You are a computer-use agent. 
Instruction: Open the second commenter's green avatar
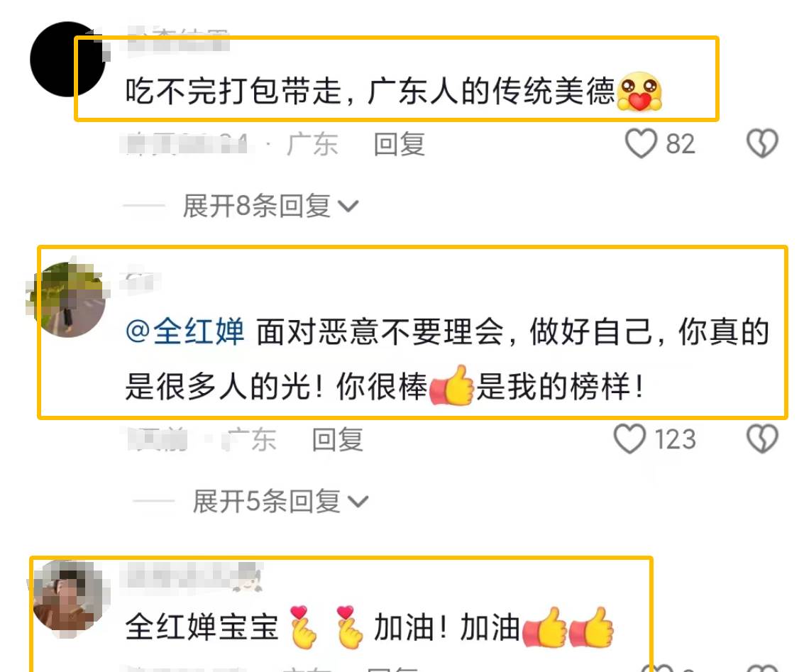67,299
